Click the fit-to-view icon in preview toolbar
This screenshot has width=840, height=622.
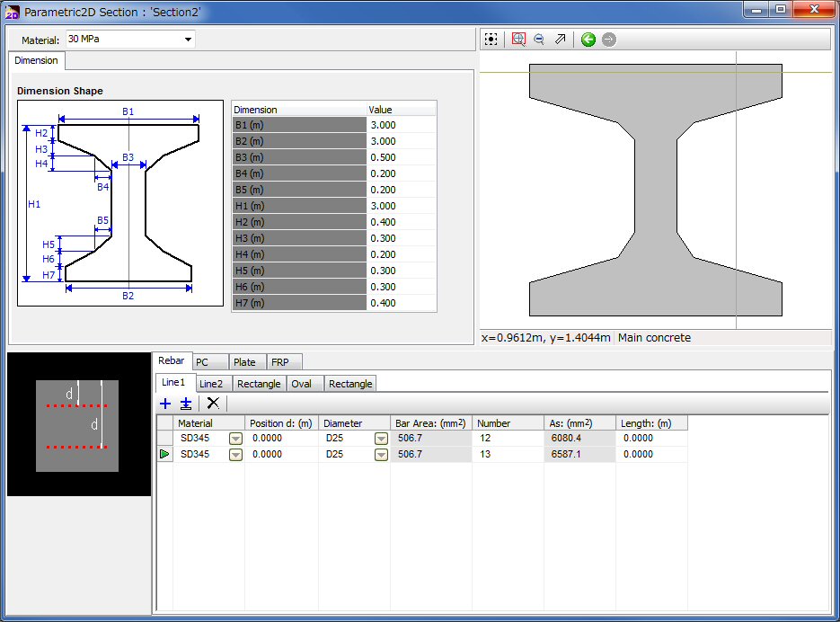(491, 40)
